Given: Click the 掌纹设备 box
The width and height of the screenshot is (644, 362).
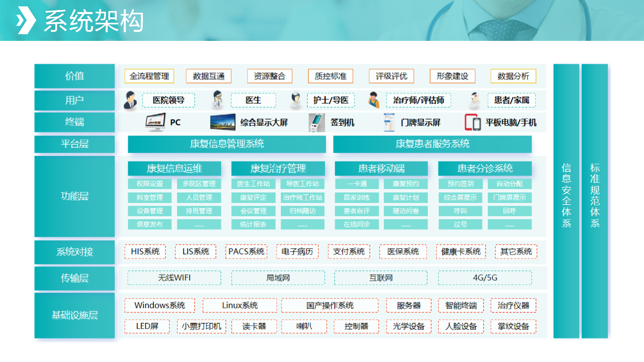Looking at the screenshot, I should coord(513,326).
